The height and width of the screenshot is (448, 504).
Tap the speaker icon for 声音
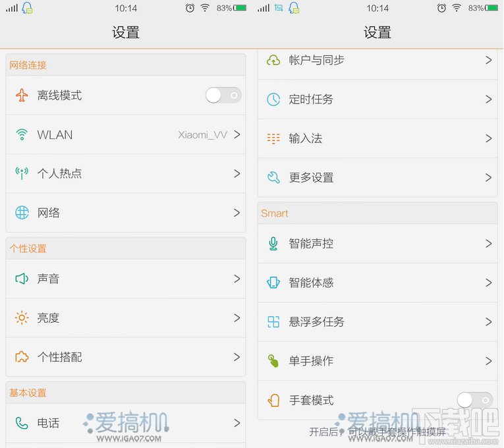click(x=22, y=279)
